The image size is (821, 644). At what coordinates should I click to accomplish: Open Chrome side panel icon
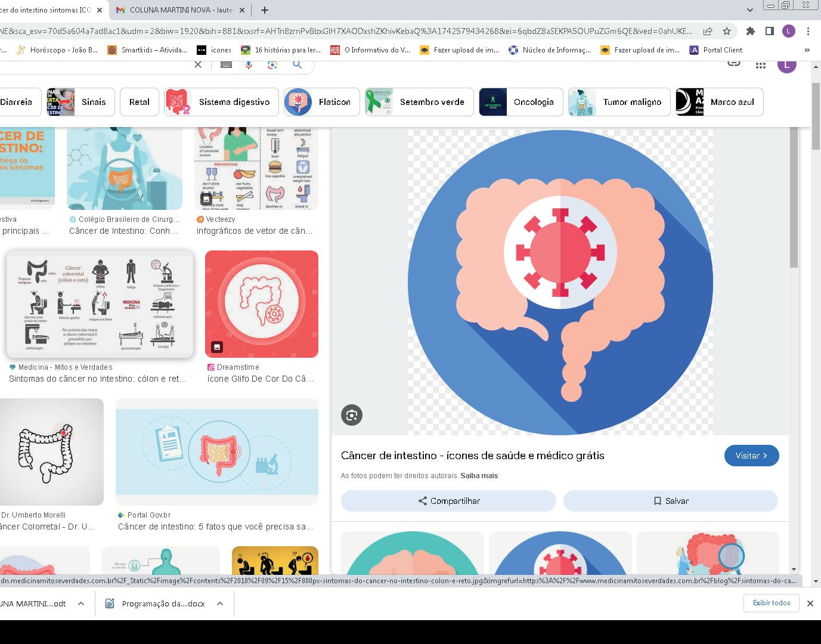(x=770, y=31)
